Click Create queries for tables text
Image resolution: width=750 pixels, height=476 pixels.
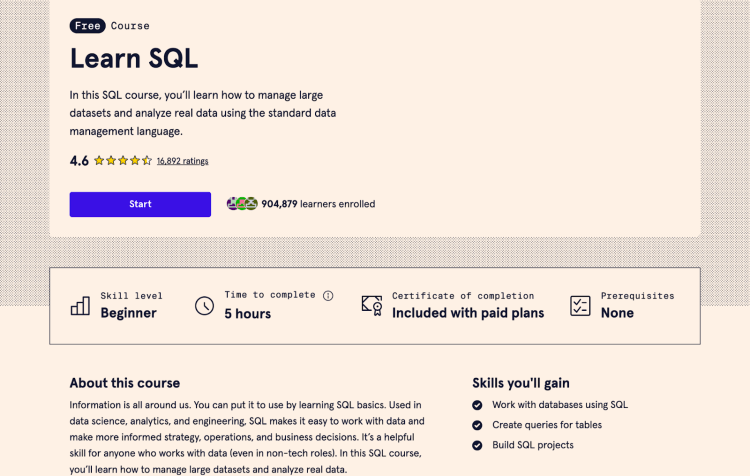[547, 425]
